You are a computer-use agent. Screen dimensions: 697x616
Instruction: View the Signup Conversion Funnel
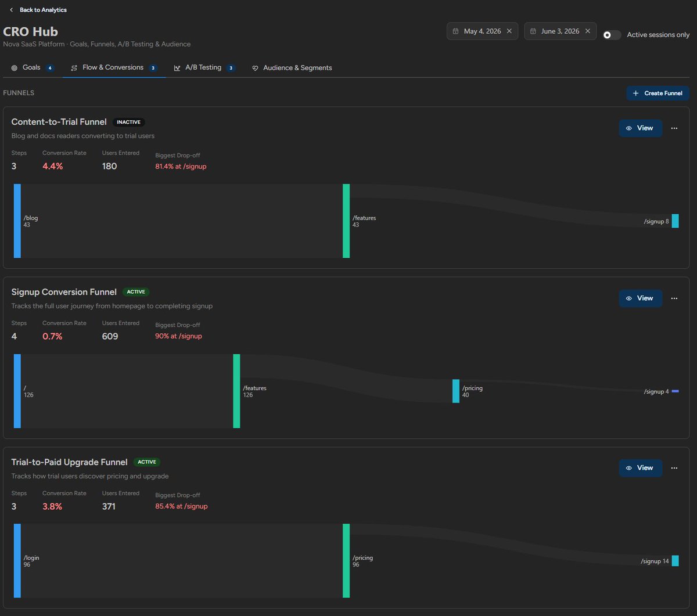click(640, 298)
